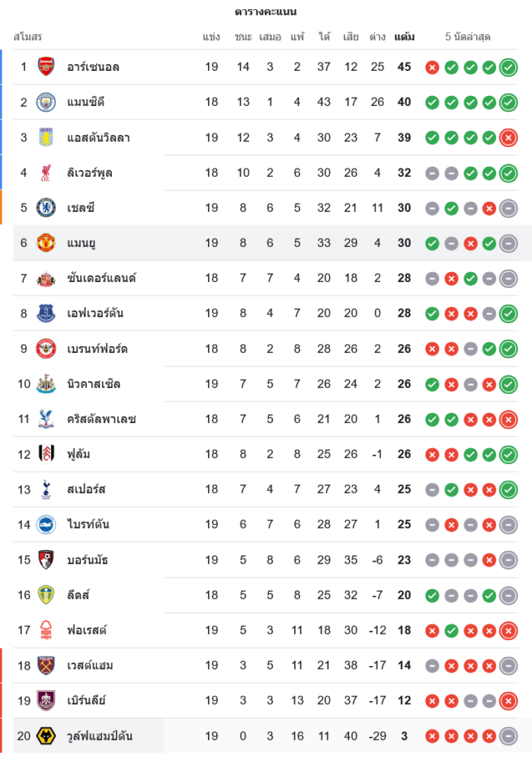Image resolution: width=532 pixels, height=762 pixels.
Task: Click the 5 นัดล่าสุด column header
Action: tap(467, 37)
